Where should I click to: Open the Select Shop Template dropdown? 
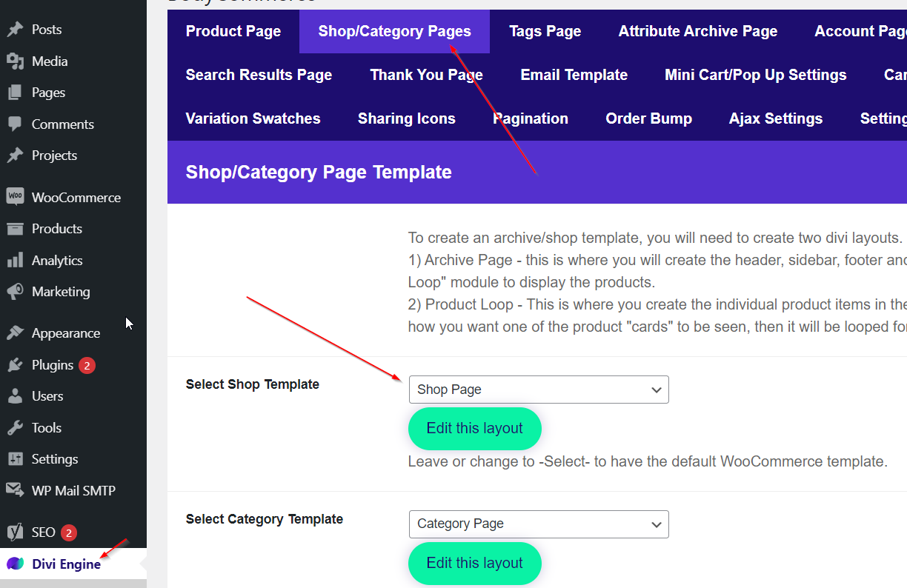pyautogui.click(x=538, y=390)
